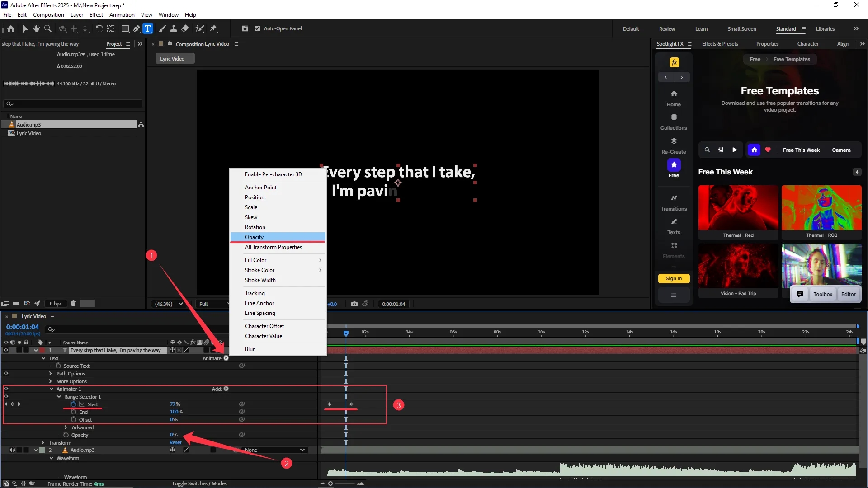The width and height of the screenshot is (868, 488).
Task: Open the Animation menu
Action: coord(122,15)
